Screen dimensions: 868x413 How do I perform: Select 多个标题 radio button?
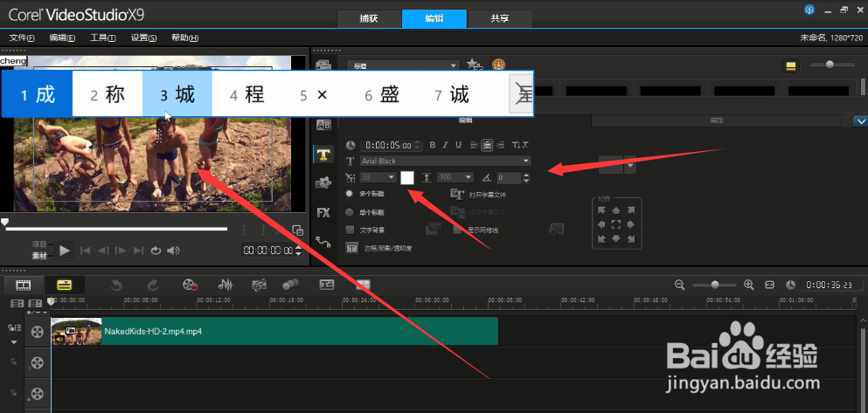click(x=350, y=194)
